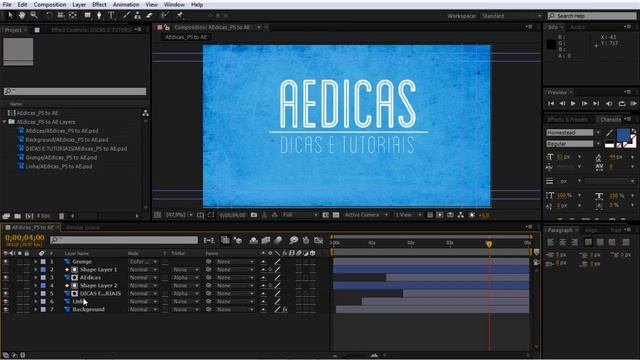Collapse AEdicas_PS to AE Layers folder

[4, 122]
